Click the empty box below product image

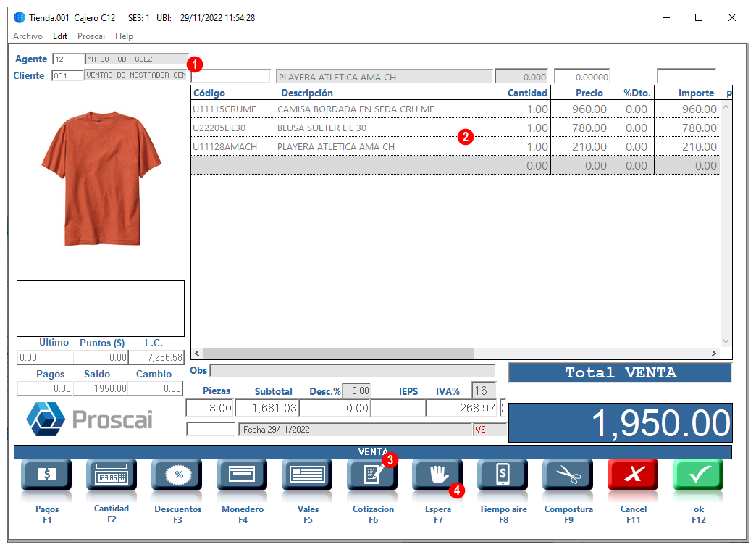101,309
